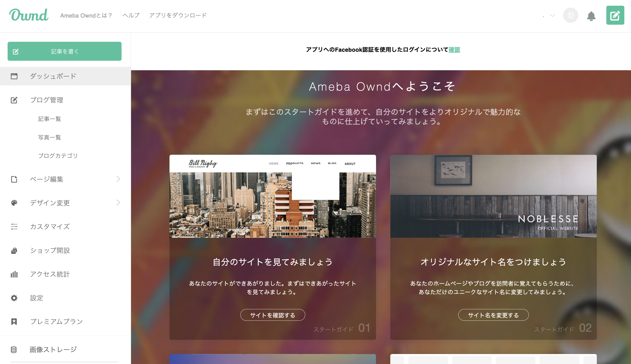This screenshot has height=364, width=631.
Task: Click the page edit document icon
Action: tap(14, 179)
